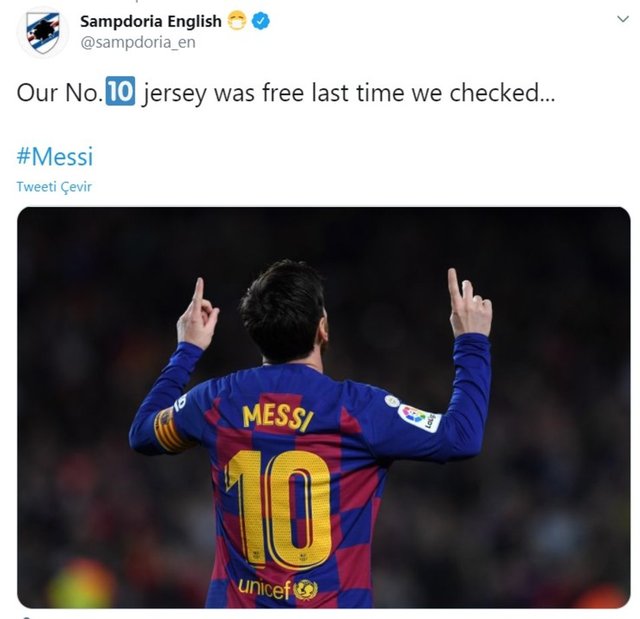Open the Messi photo attachment
The image size is (640, 619).
click(324, 407)
